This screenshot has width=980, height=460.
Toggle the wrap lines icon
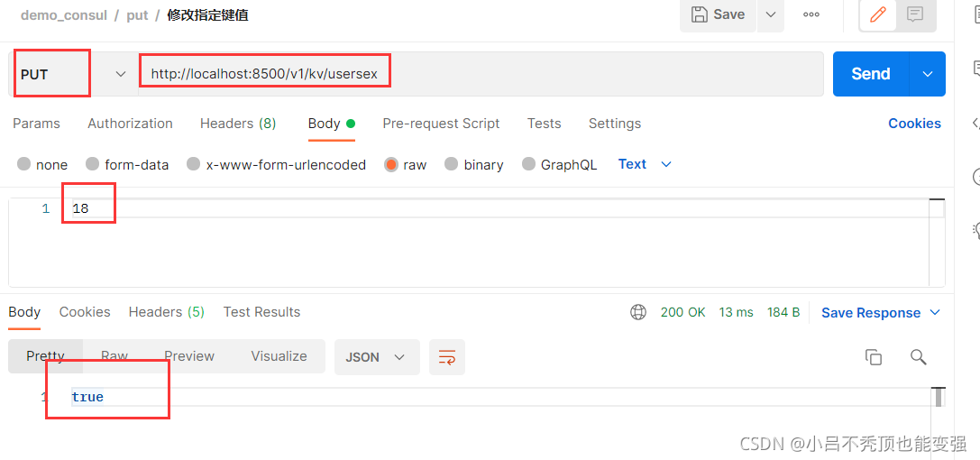(447, 357)
